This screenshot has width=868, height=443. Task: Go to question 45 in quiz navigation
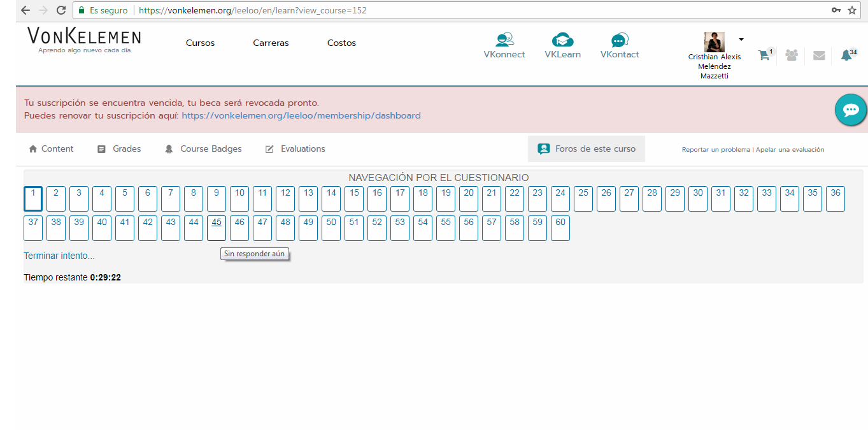pos(217,228)
